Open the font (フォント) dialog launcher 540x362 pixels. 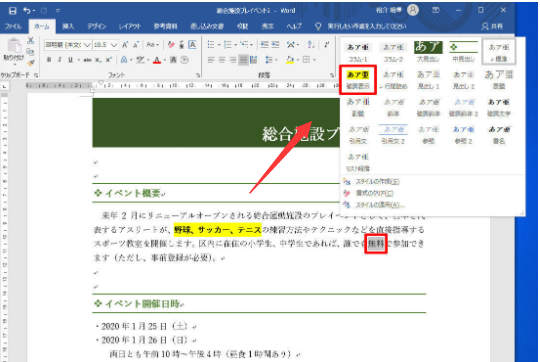coord(198,75)
